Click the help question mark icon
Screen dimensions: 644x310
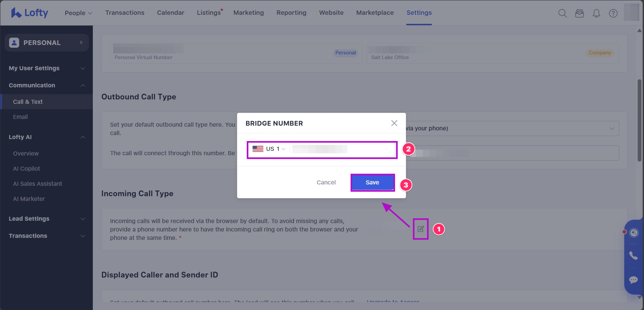pos(613,13)
